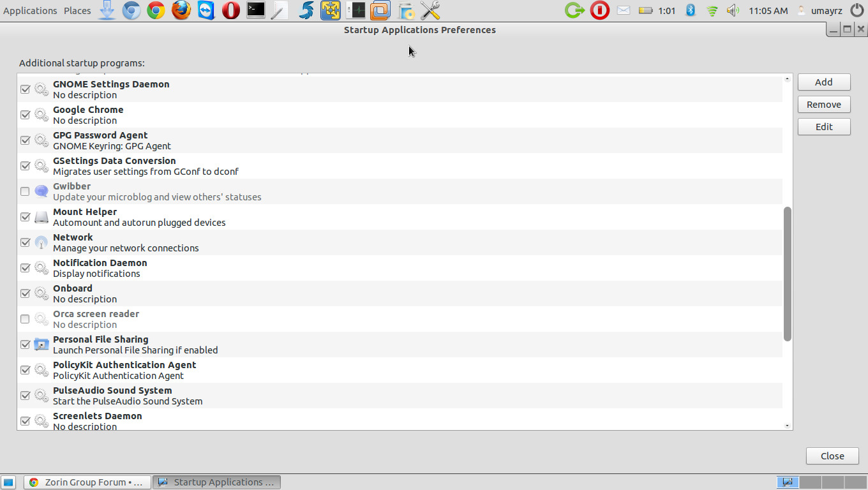Image resolution: width=868 pixels, height=490 pixels.
Task: Open the Wi-Fi network indicator
Action: (712, 11)
